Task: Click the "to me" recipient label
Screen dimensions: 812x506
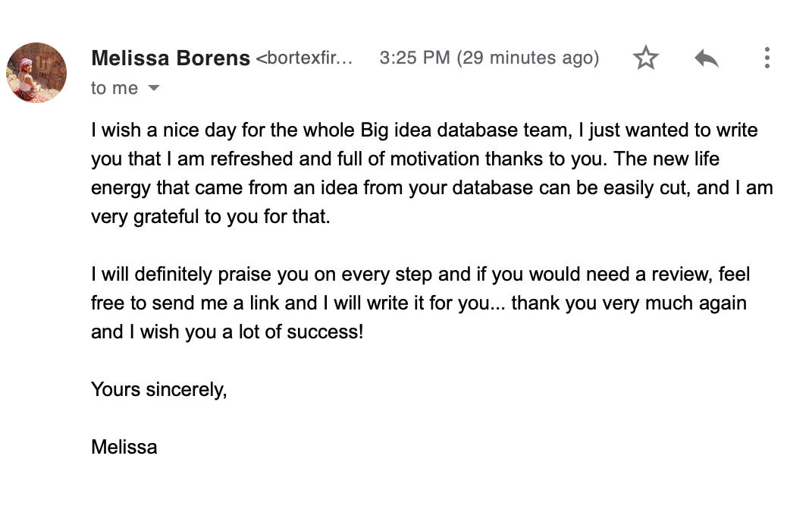Action: (x=114, y=88)
